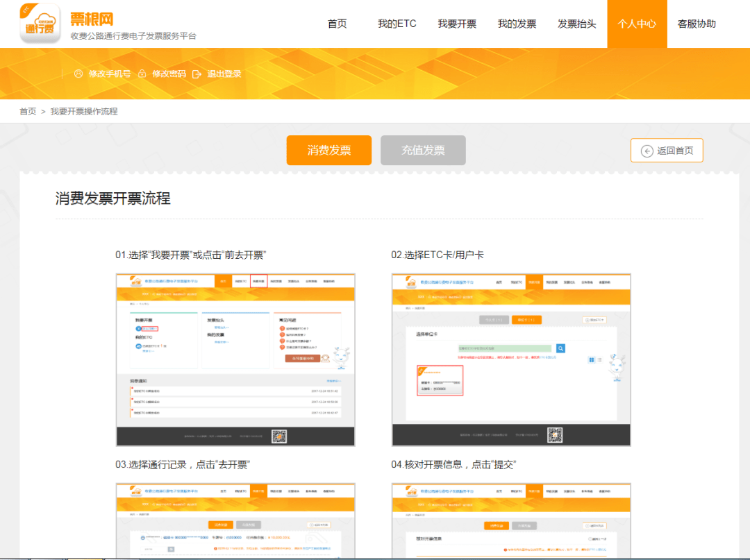
Task: Click the phone icon beside 修改手机号
Action: click(x=78, y=74)
